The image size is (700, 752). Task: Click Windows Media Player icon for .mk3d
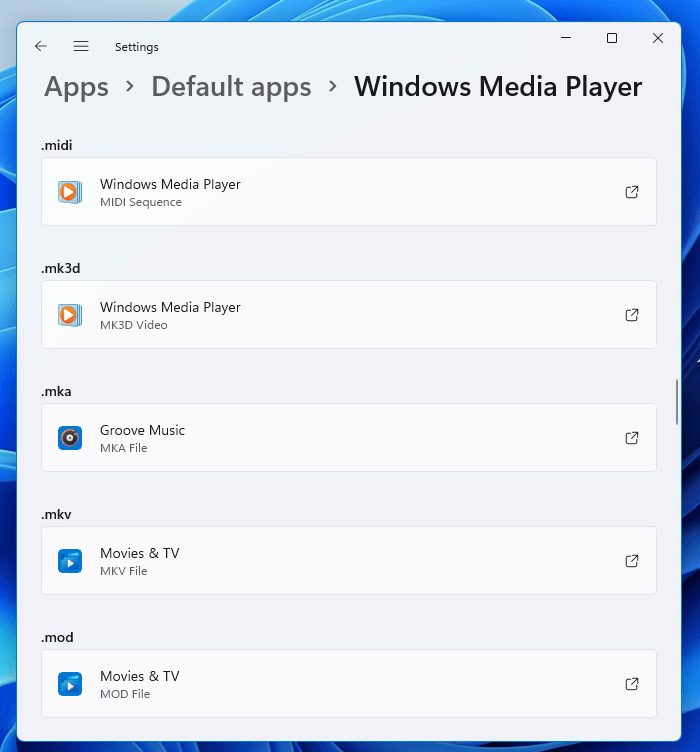pyautogui.click(x=70, y=315)
